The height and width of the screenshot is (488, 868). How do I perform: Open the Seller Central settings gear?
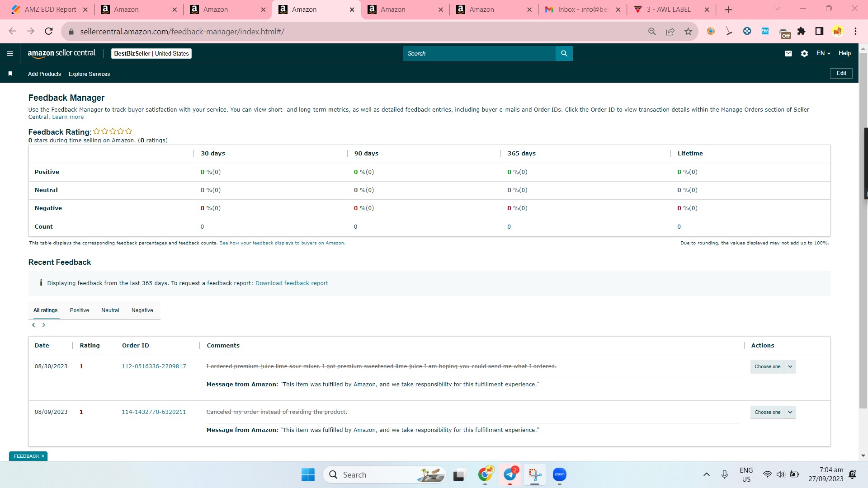804,53
